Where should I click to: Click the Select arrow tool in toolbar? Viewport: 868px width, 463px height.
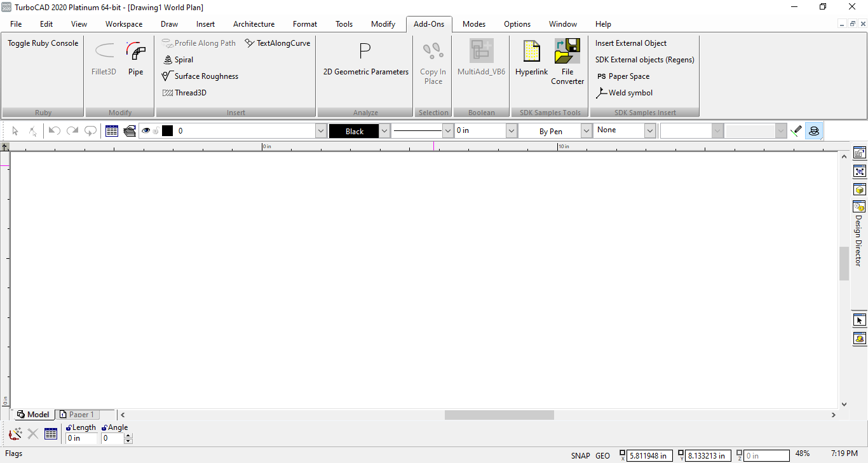[15, 131]
